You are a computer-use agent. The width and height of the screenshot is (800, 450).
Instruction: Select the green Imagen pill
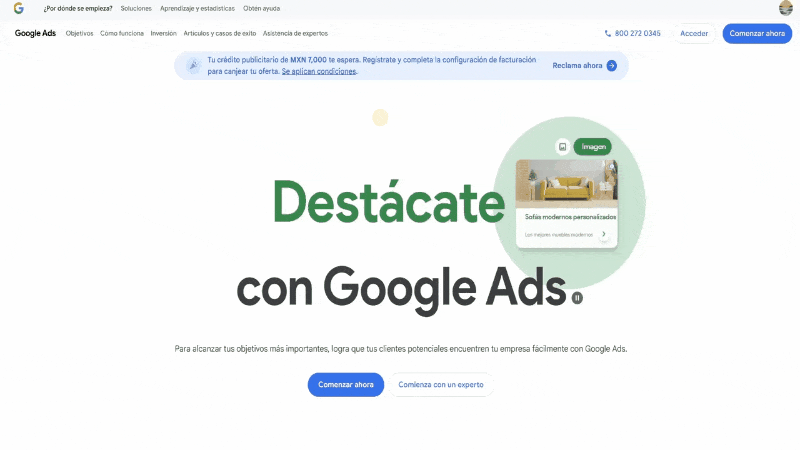click(593, 146)
